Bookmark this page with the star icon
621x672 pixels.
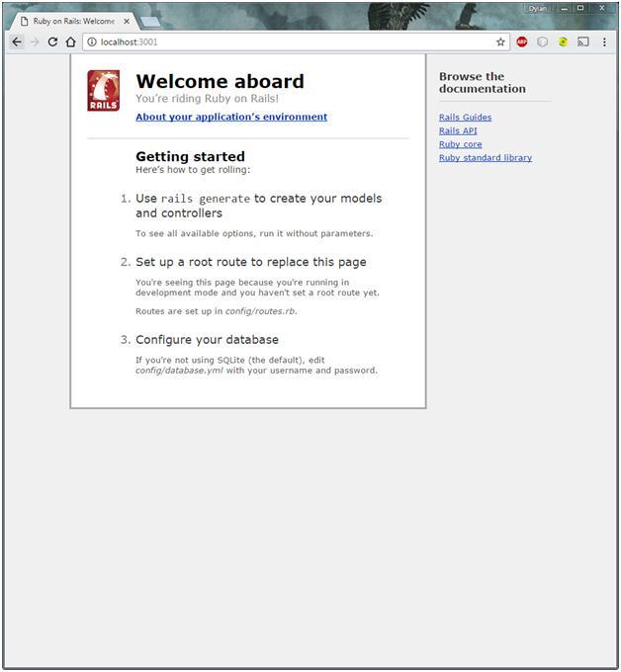pos(500,42)
